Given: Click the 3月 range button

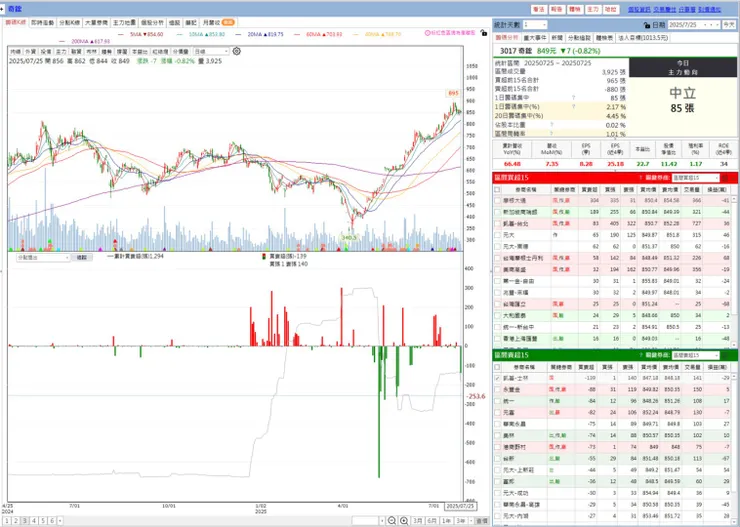Looking at the screenshot, I should (418, 521).
